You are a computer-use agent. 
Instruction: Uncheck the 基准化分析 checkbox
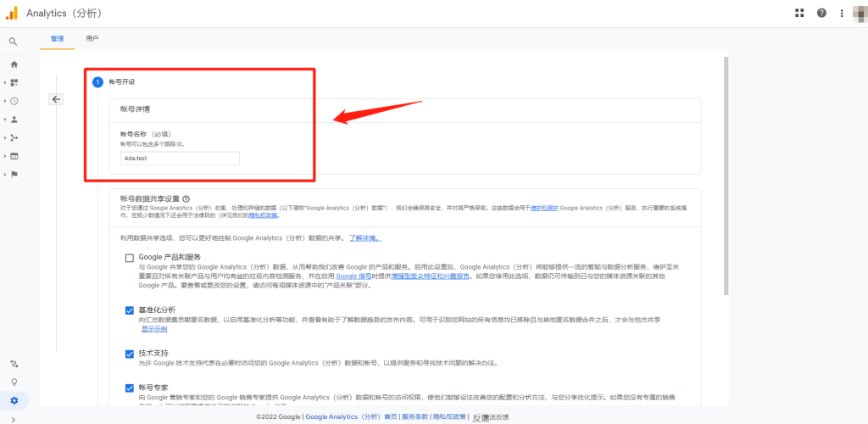coord(130,310)
